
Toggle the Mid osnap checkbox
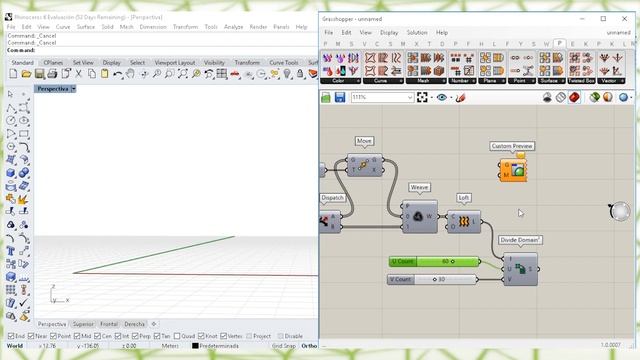point(77,336)
